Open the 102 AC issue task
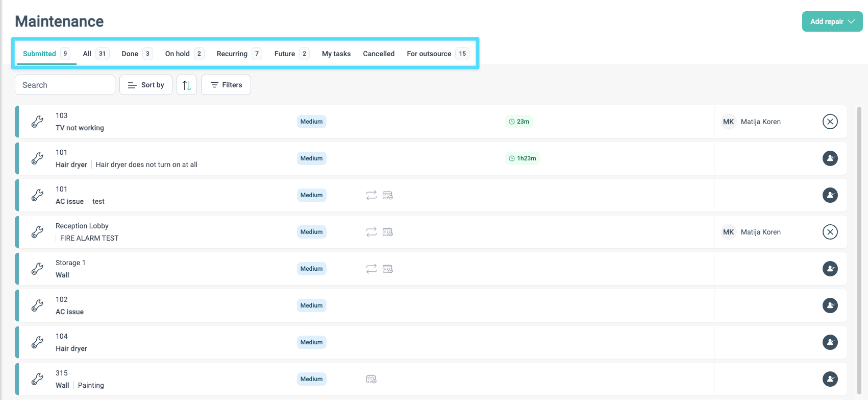This screenshot has height=400, width=868. tap(431, 305)
